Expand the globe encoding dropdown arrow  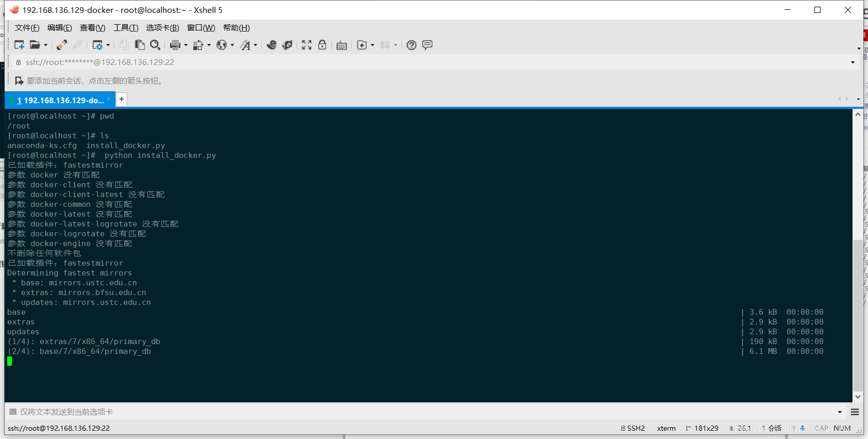coord(232,45)
